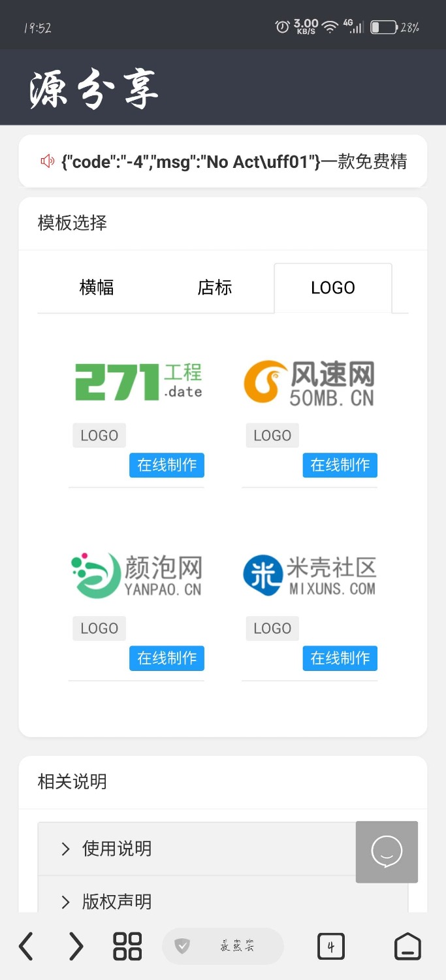Click 在线制作 under 风速网 logo

coord(340,465)
